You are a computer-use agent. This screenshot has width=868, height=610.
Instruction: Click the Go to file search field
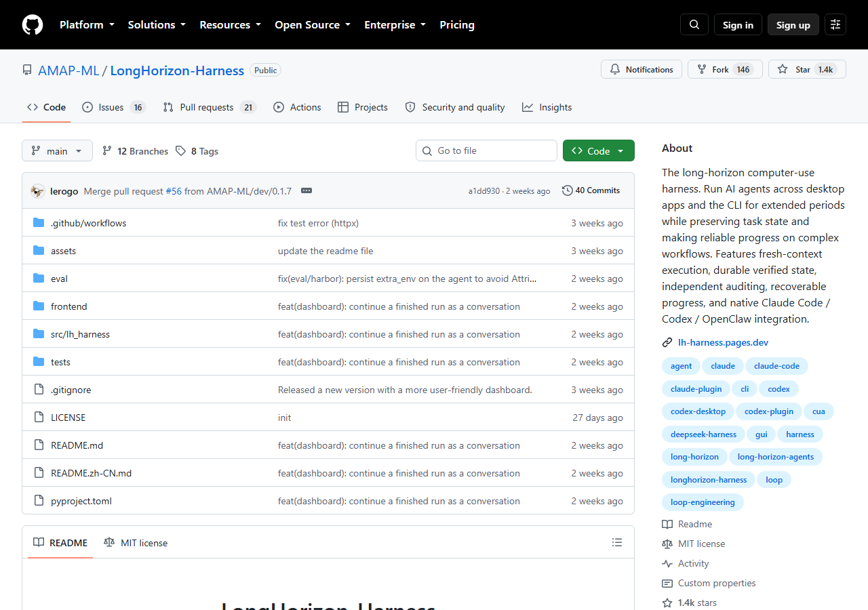tap(486, 150)
